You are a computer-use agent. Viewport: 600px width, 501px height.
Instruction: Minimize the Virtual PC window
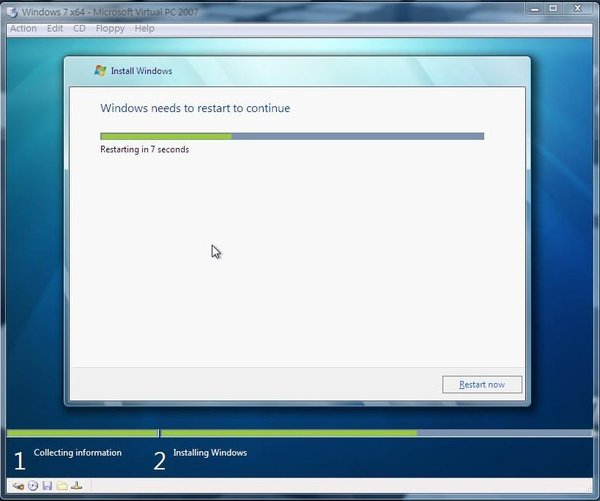click(535, 8)
